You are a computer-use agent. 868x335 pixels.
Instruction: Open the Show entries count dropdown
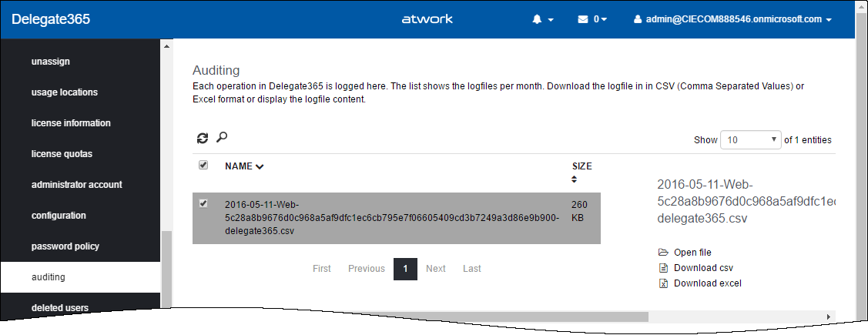[x=751, y=140]
